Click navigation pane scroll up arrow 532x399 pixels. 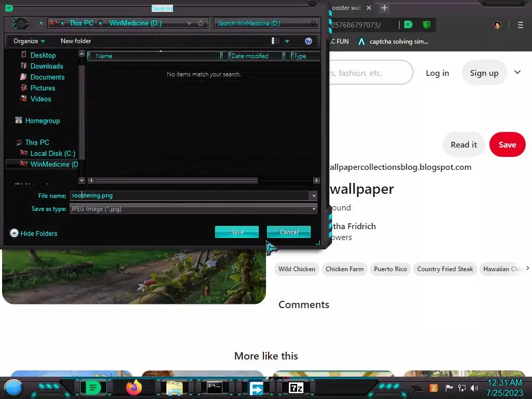point(82,54)
